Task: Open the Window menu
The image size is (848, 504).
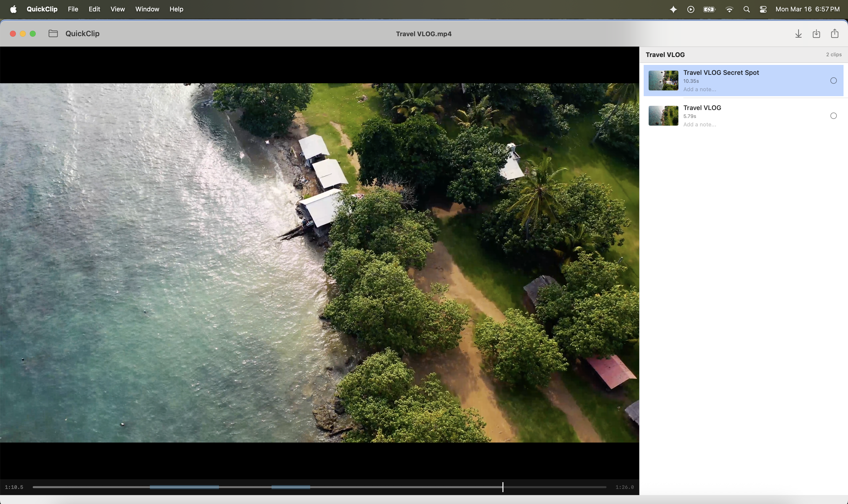Action: click(147, 9)
